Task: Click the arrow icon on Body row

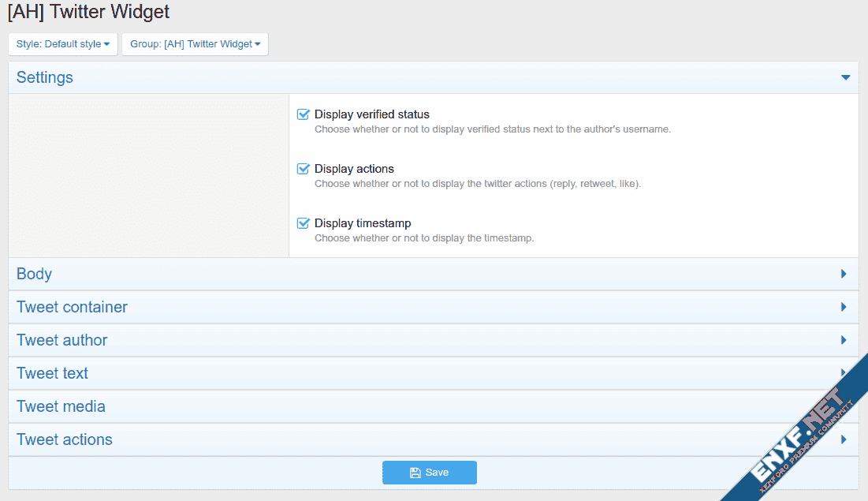Action: click(x=844, y=274)
